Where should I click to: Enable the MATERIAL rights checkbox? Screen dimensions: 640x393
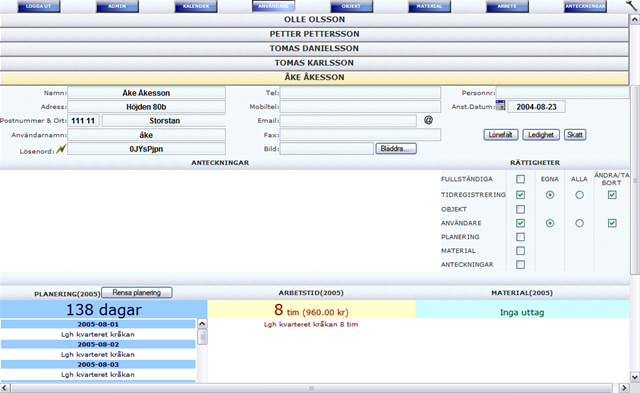point(520,251)
